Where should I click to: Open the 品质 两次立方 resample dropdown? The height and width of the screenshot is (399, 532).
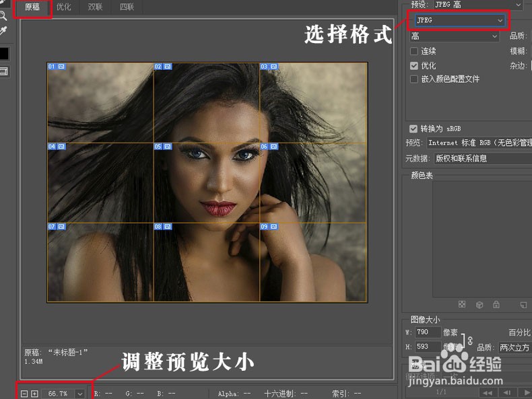514,347
